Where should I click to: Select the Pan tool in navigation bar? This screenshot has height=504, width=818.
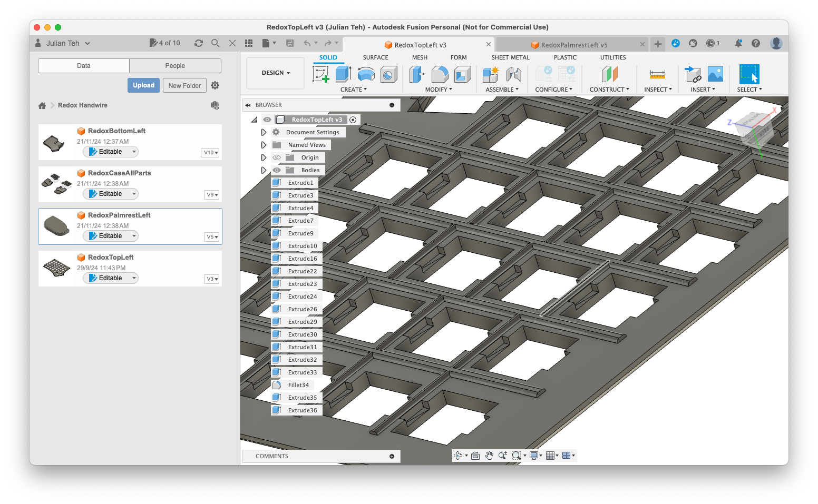coord(489,455)
